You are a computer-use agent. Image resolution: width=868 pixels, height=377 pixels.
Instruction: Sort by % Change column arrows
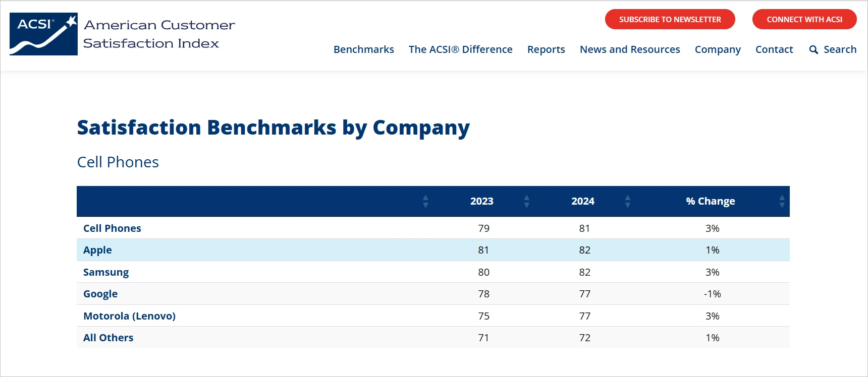(782, 201)
